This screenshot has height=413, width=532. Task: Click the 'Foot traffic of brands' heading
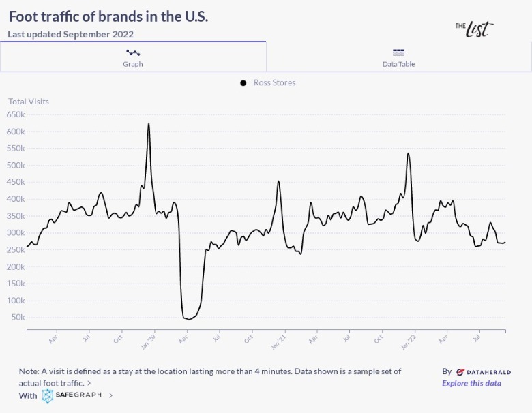pyautogui.click(x=108, y=16)
